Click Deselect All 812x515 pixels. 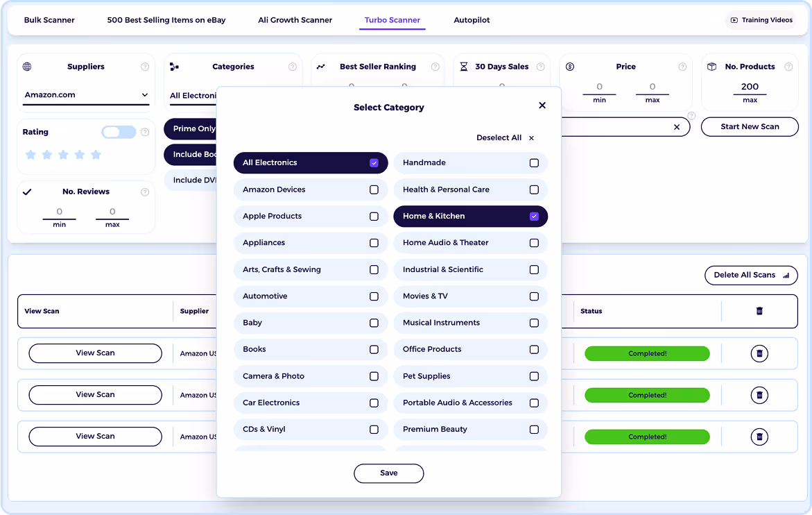[499, 138]
